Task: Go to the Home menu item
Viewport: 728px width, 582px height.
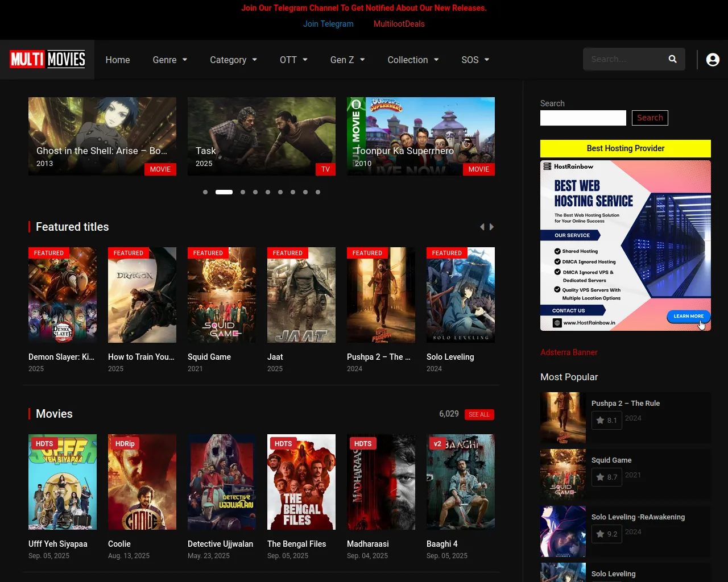Action: (118, 60)
